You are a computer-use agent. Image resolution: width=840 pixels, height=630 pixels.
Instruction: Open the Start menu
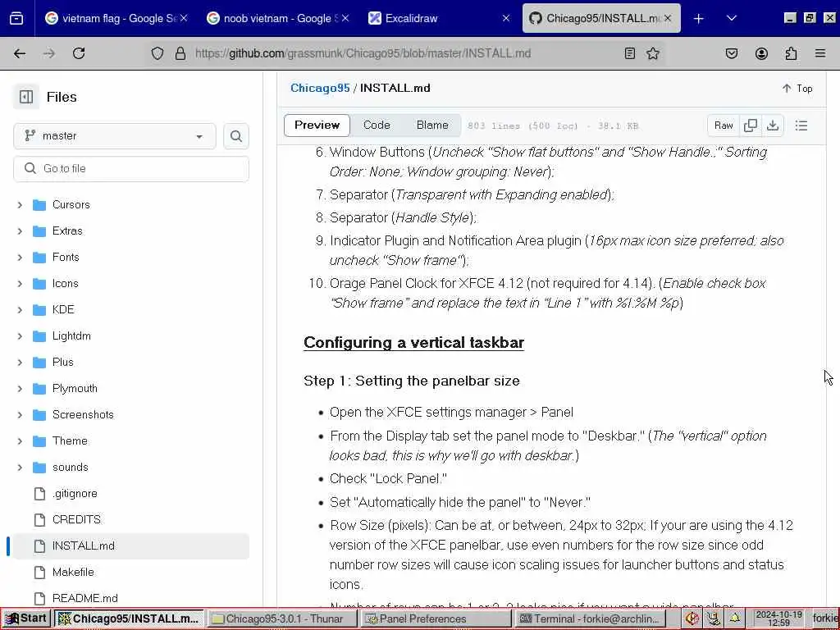[x=26, y=619]
